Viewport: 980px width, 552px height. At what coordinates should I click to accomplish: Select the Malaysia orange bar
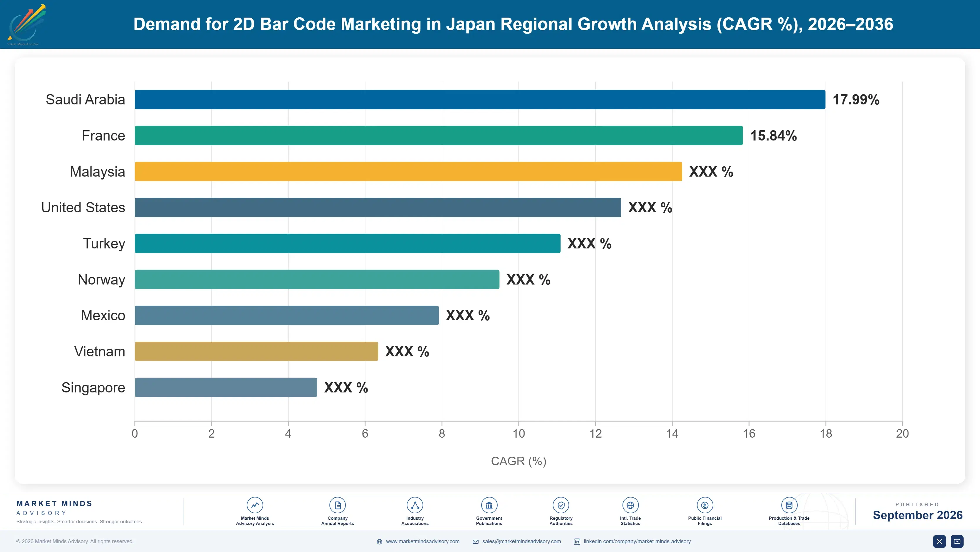pyautogui.click(x=408, y=171)
